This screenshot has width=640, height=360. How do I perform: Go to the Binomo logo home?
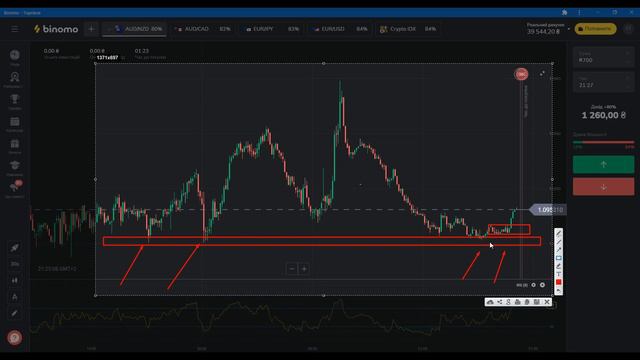pyautogui.click(x=56, y=29)
